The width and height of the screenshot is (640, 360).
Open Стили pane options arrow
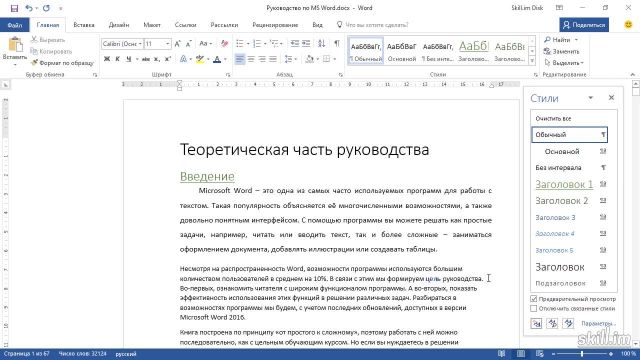(x=591, y=98)
